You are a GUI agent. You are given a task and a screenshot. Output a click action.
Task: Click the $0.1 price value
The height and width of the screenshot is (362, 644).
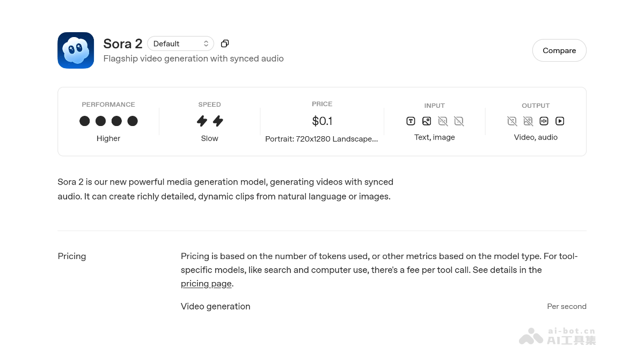click(x=322, y=121)
